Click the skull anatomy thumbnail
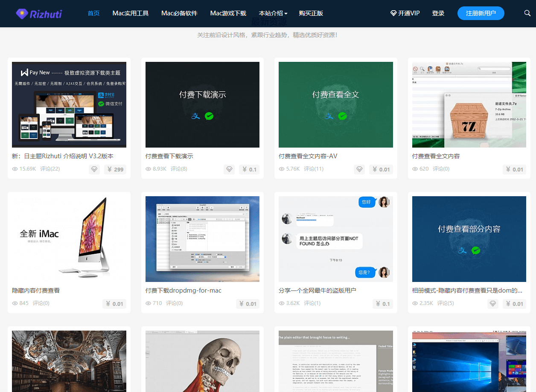 (202, 361)
